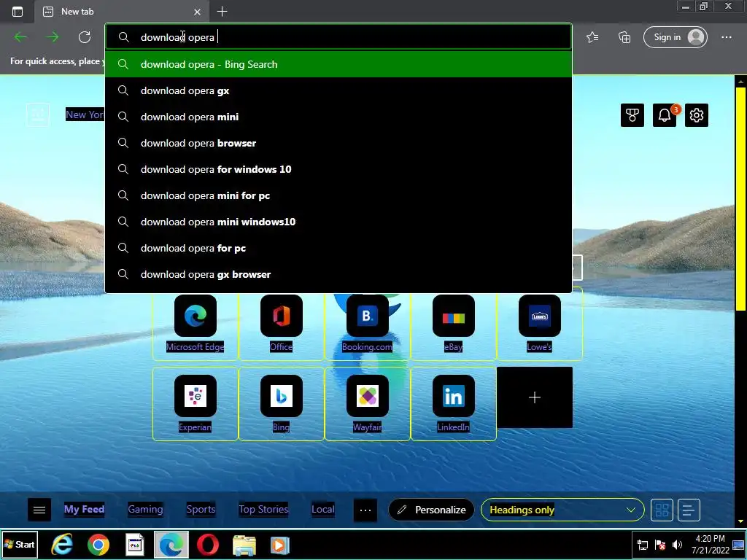Open page settings gear icon
This screenshot has height=560, width=747.
click(x=697, y=115)
